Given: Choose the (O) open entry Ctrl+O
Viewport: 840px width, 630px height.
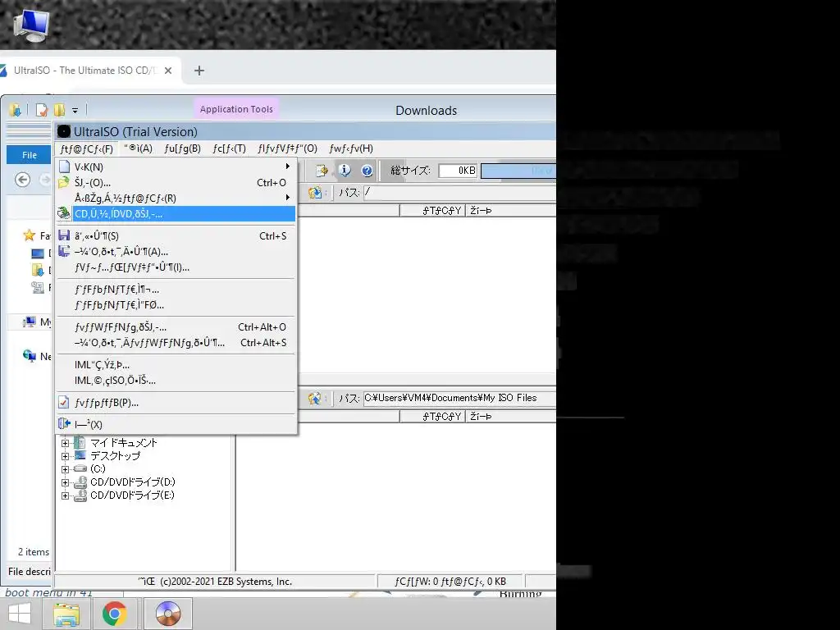Looking at the screenshot, I should [x=176, y=183].
